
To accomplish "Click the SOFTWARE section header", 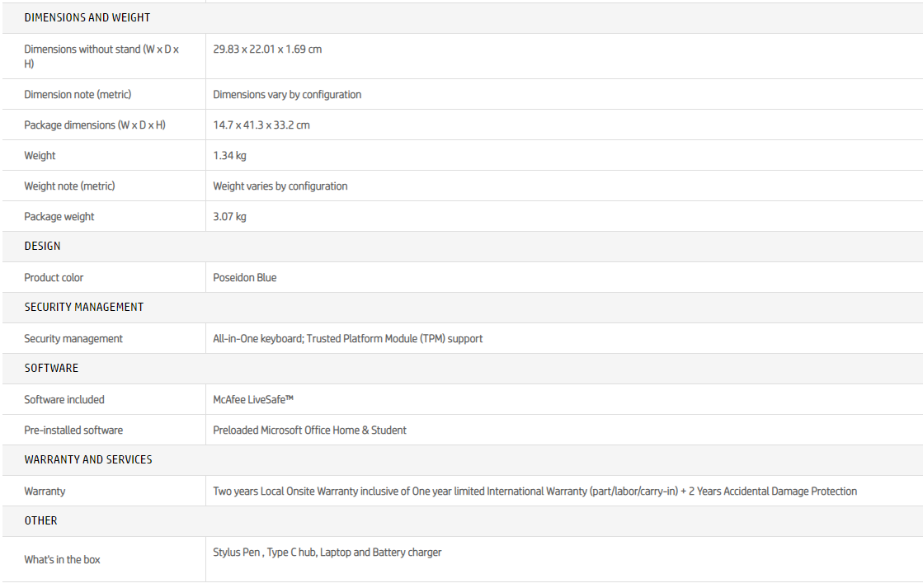I will click(51, 369).
